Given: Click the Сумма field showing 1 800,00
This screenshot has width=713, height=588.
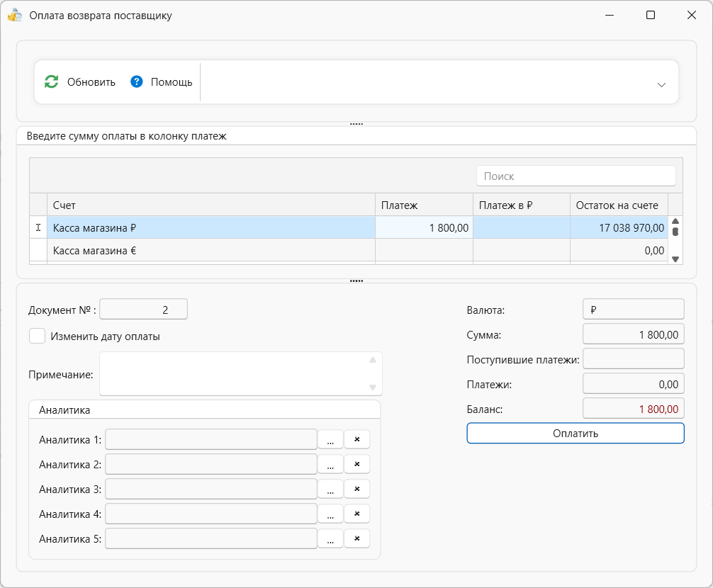Looking at the screenshot, I should (634, 334).
